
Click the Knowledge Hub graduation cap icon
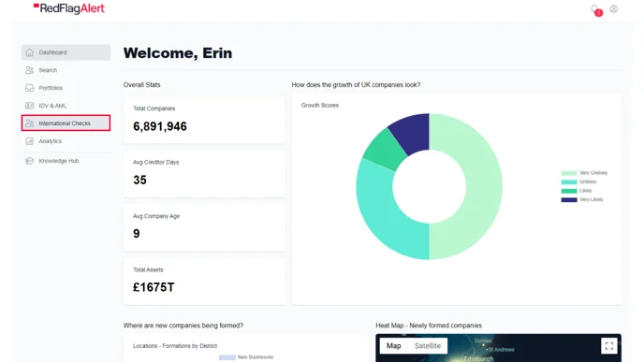(x=30, y=161)
